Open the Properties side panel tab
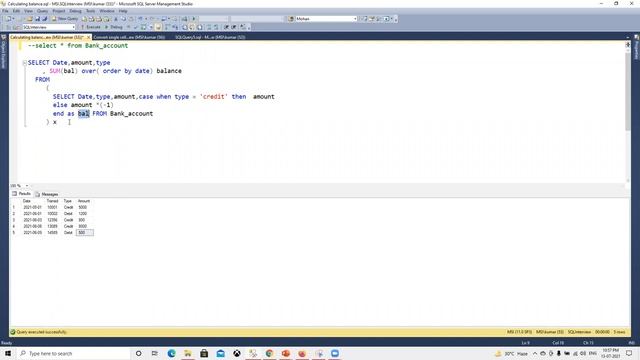Viewport: 640px width, 360px height. (x=636, y=48)
